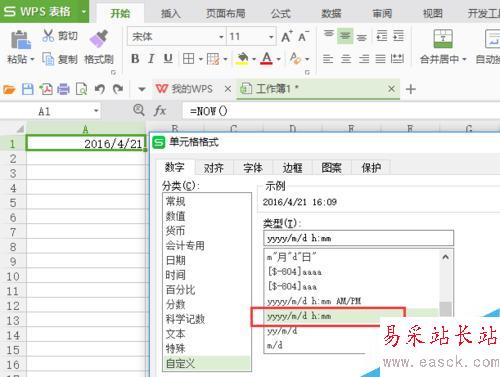Click the decrease indent icon
Viewport: 500px width, 377px height.
tap(382, 36)
